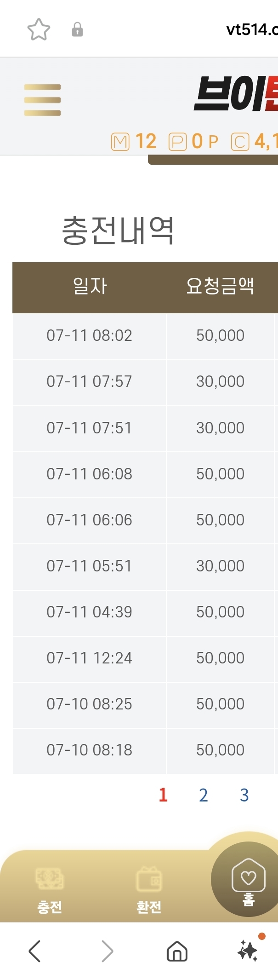The image size is (278, 980).
Task: Click the 일자 column header
Action: tap(90, 286)
